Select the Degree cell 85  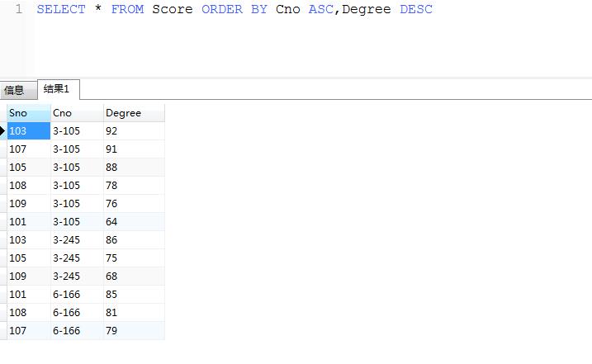tap(134, 294)
